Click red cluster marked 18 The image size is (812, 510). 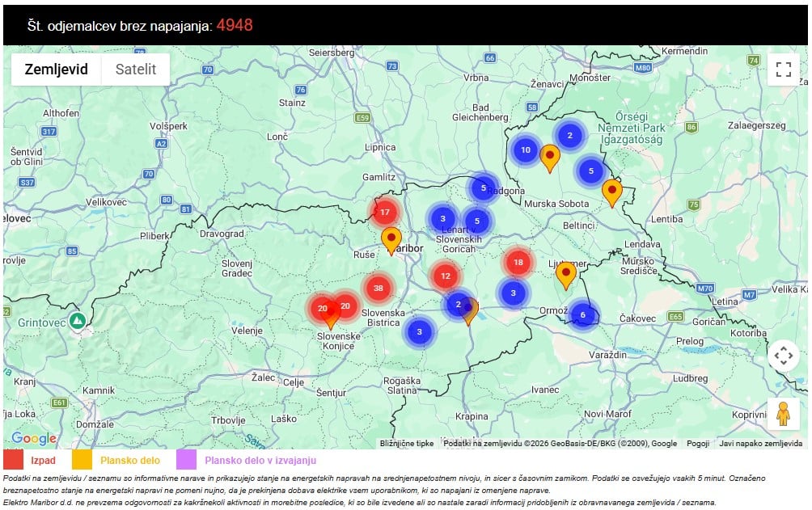[x=518, y=263]
